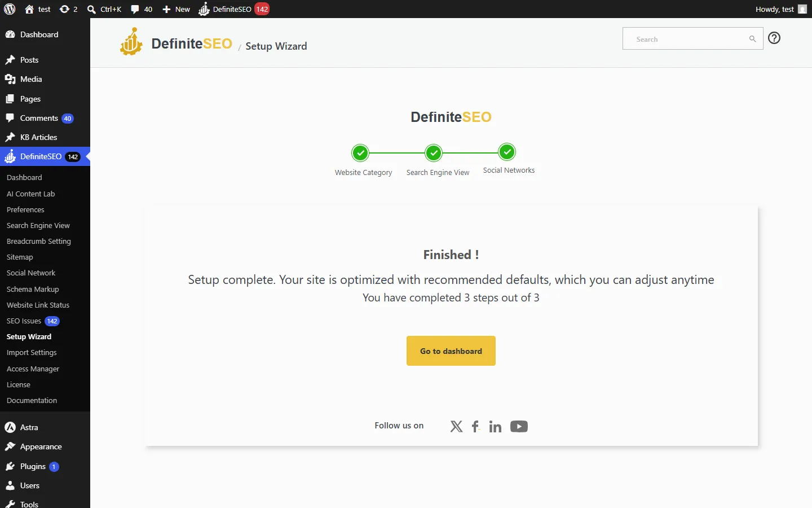Click the Social Networks step label

(x=509, y=170)
